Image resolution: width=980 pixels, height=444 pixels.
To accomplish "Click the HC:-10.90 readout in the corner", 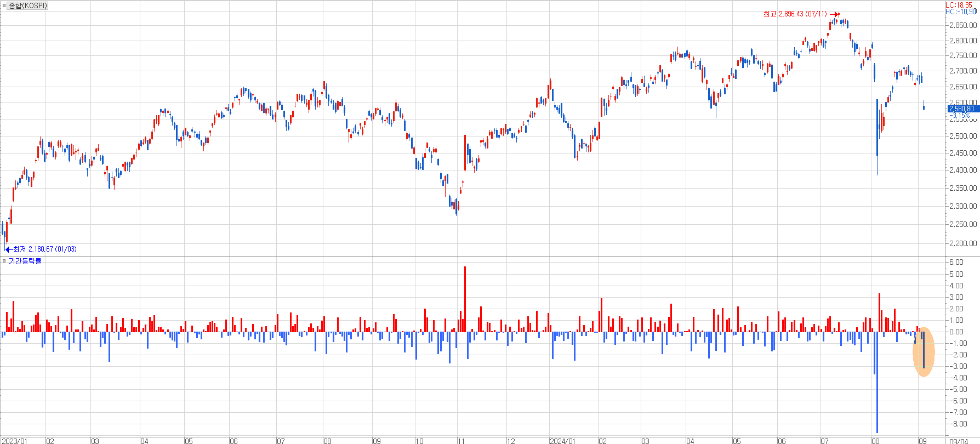I will 960,12.
